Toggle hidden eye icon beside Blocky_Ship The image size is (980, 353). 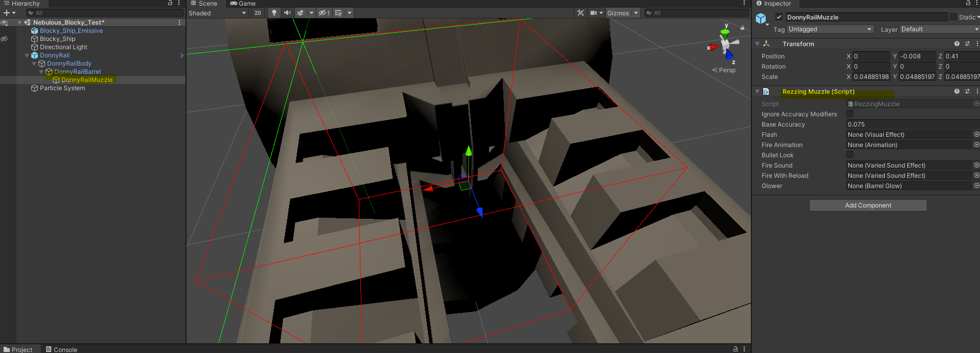4,39
